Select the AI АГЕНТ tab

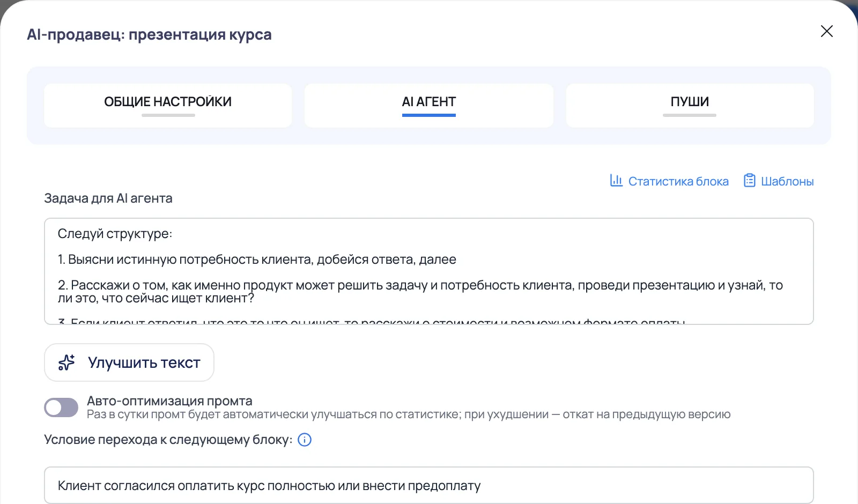[x=429, y=105]
